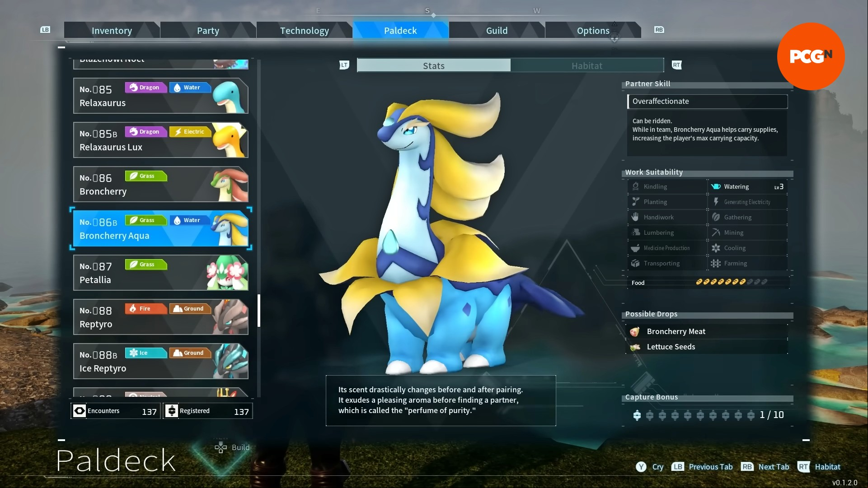Image resolution: width=868 pixels, height=488 pixels.
Task: Select Reptyro entry No.088
Action: pyautogui.click(x=161, y=317)
